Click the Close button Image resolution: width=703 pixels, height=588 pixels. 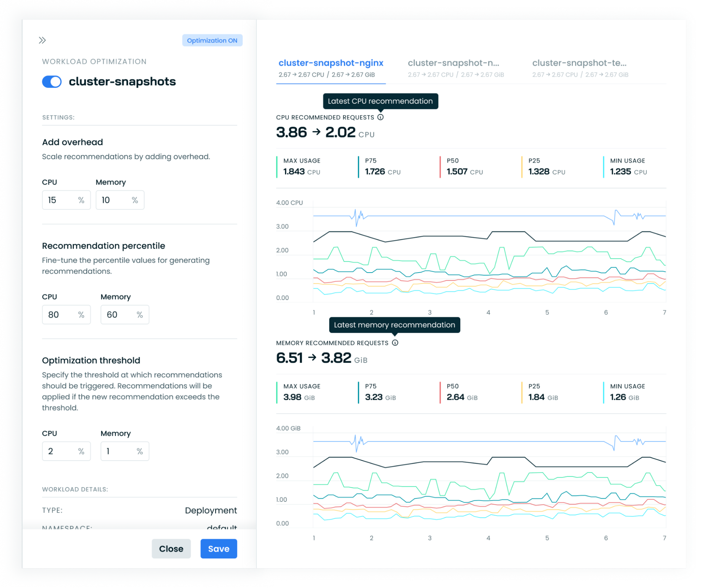[x=171, y=549]
